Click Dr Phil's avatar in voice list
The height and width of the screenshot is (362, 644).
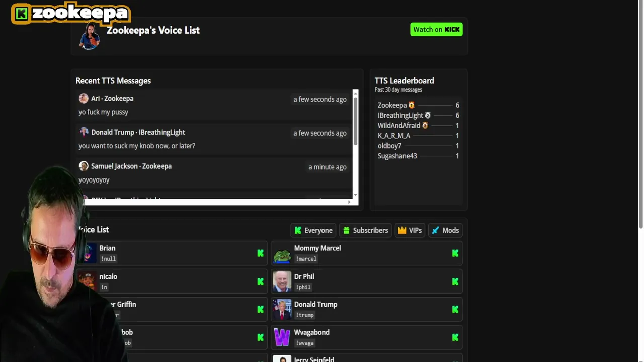282,282
